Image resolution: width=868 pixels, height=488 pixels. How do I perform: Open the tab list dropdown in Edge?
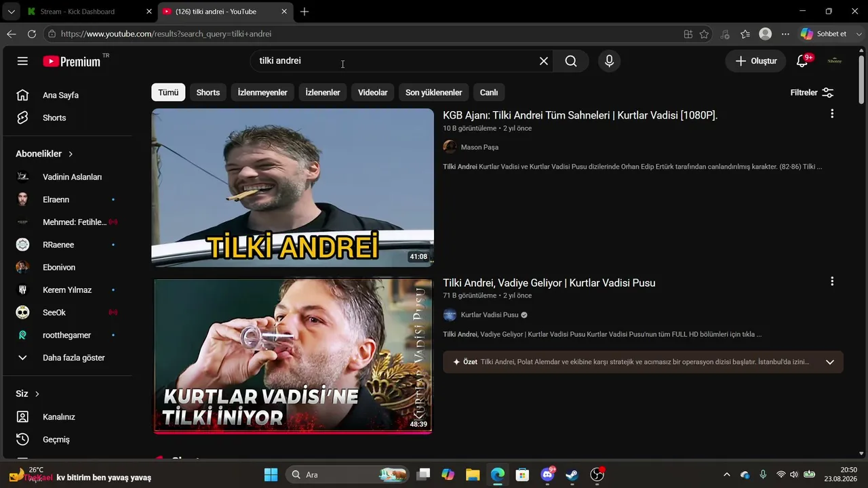click(x=12, y=12)
